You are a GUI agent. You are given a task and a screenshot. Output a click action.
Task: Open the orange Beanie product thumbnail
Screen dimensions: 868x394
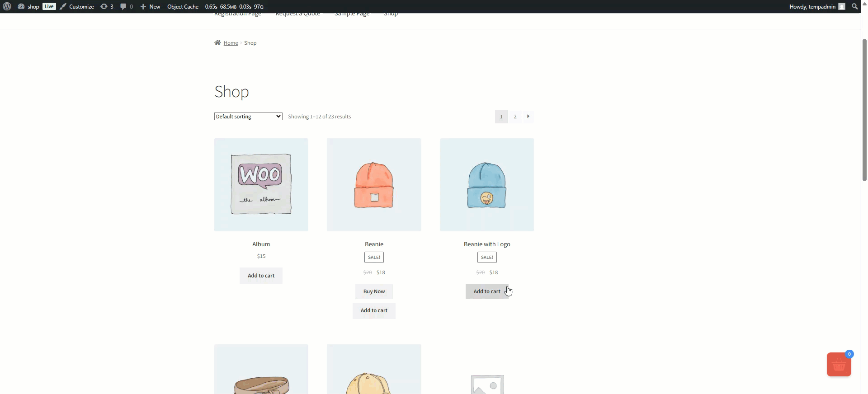tap(374, 185)
